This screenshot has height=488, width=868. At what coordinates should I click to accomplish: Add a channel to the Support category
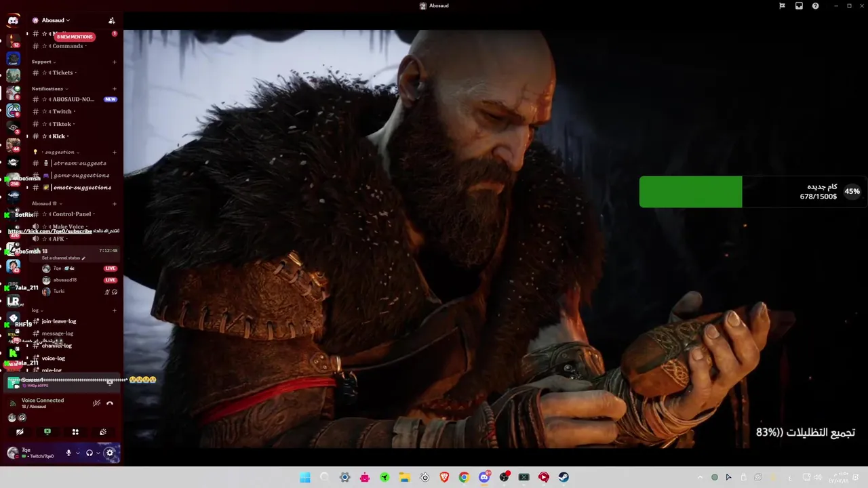point(114,62)
